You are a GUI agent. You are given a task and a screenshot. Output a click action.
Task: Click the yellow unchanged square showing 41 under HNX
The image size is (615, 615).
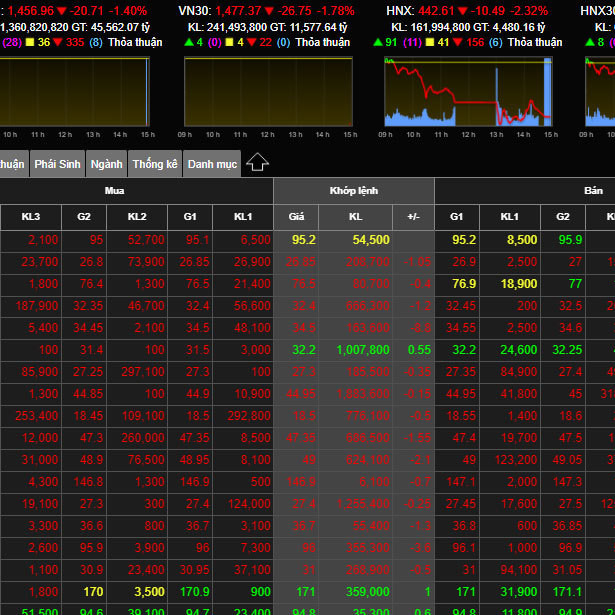tap(429, 42)
